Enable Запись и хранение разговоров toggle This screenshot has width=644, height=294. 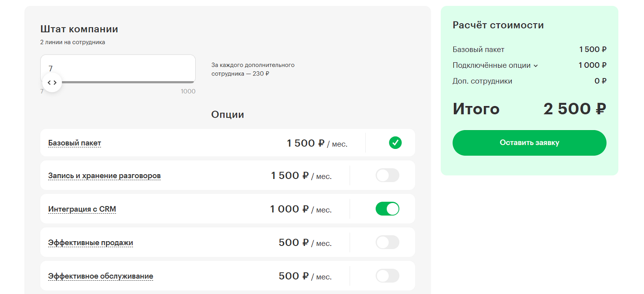click(387, 175)
